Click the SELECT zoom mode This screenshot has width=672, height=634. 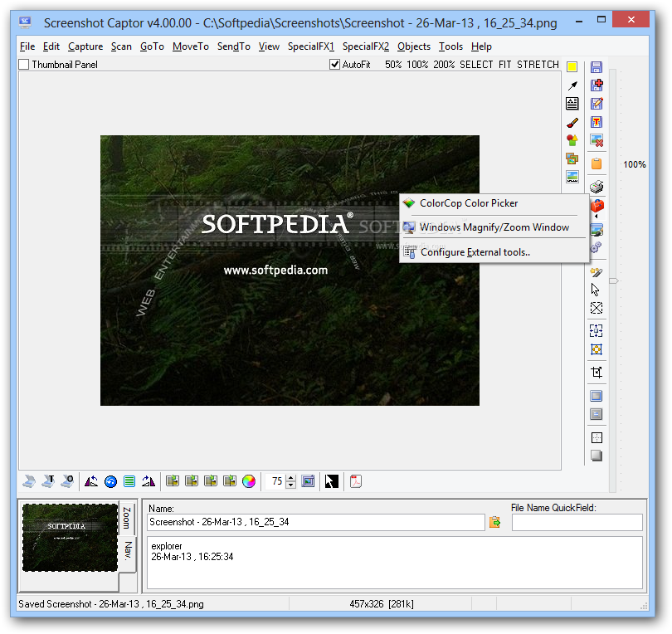(476, 64)
